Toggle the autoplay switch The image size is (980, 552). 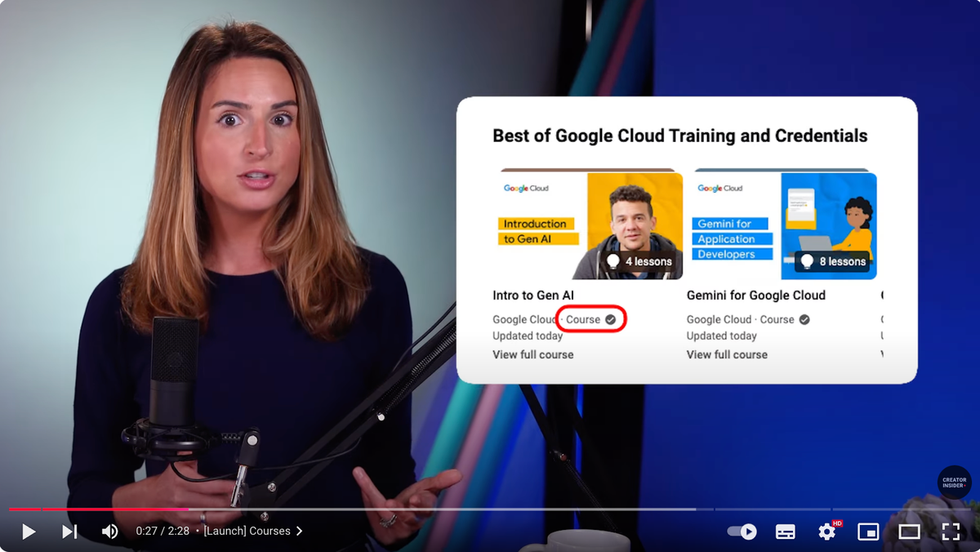(742, 532)
